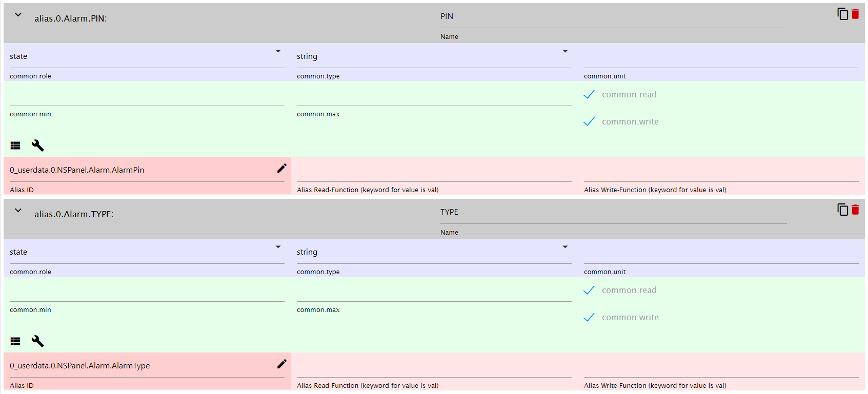The height and width of the screenshot is (394, 868).
Task: Click common.unit field in PIN section
Action: coord(721,56)
